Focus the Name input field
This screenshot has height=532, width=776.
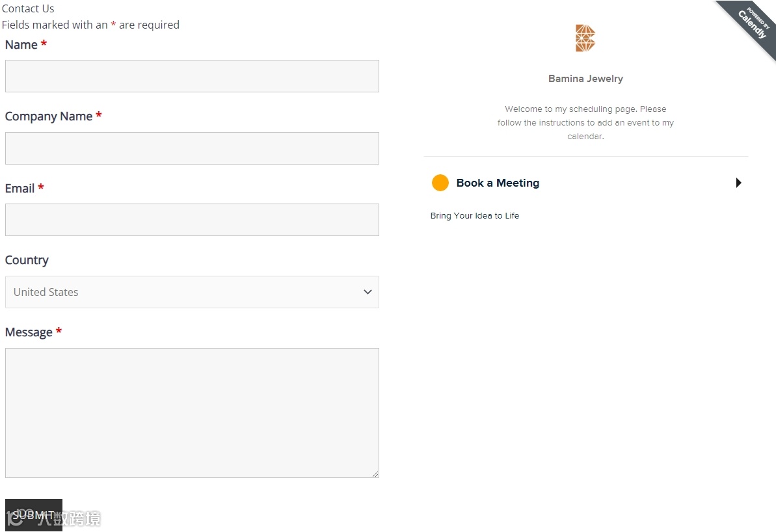pyautogui.click(x=192, y=76)
